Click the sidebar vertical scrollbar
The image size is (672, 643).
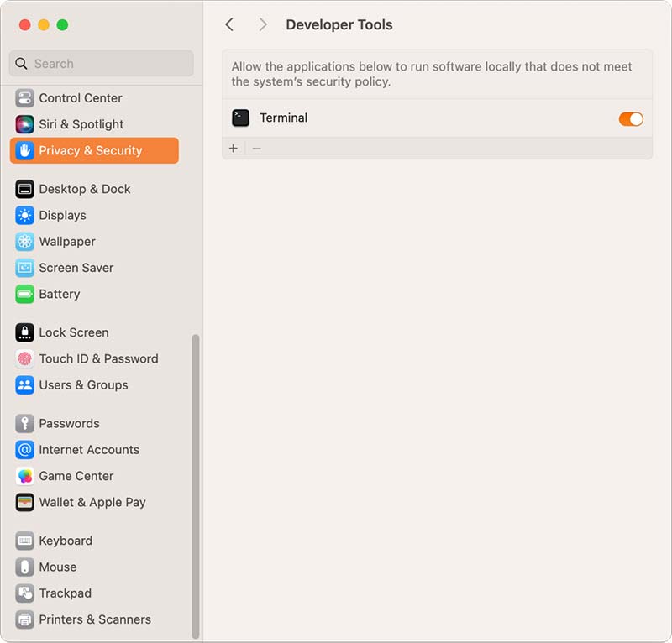coord(196,487)
